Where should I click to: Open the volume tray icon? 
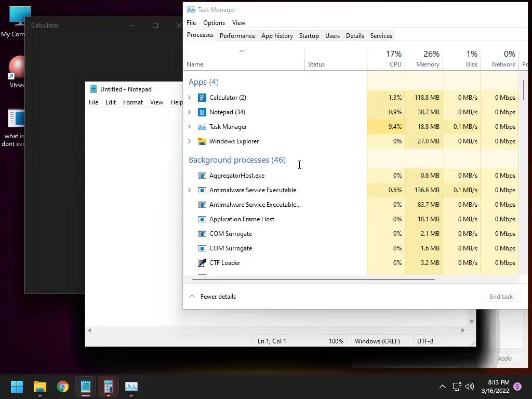pos(470,387)
